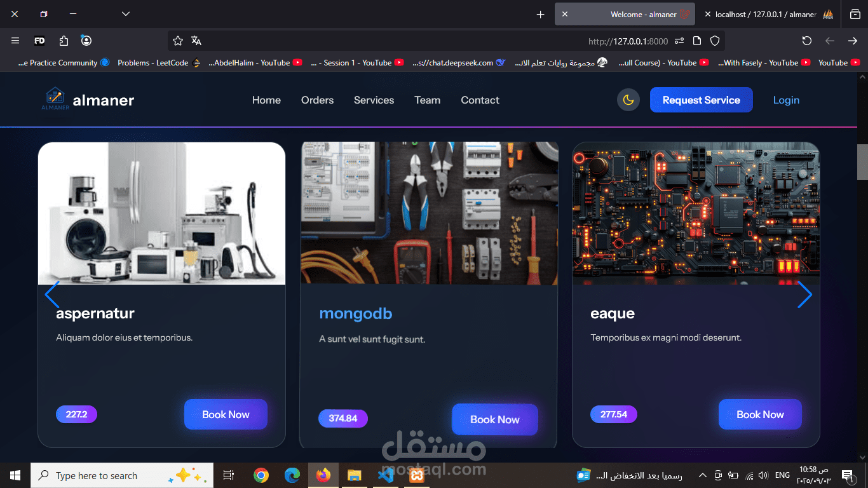Expand hidden system tray icons chevron
Screen dimensions: 868x488
click(702, 475)
